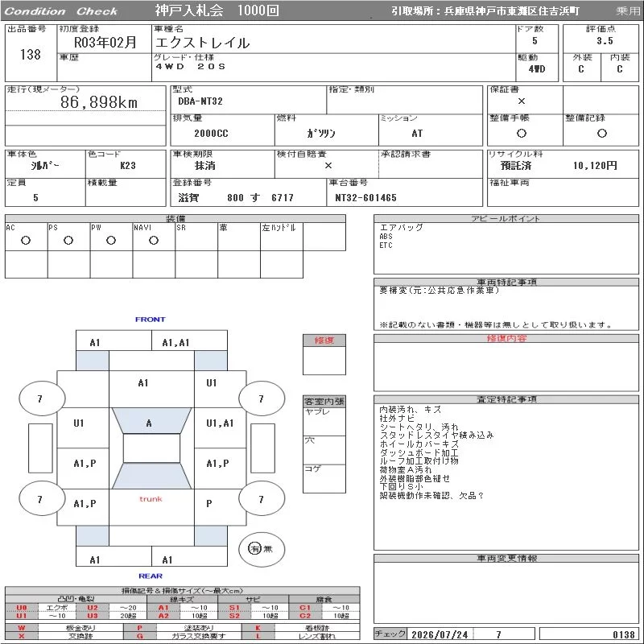Select the note ホイールカバーキズ
Image resolution: width=644 pixels, height=644 pixels.
[x=419, y=444]
